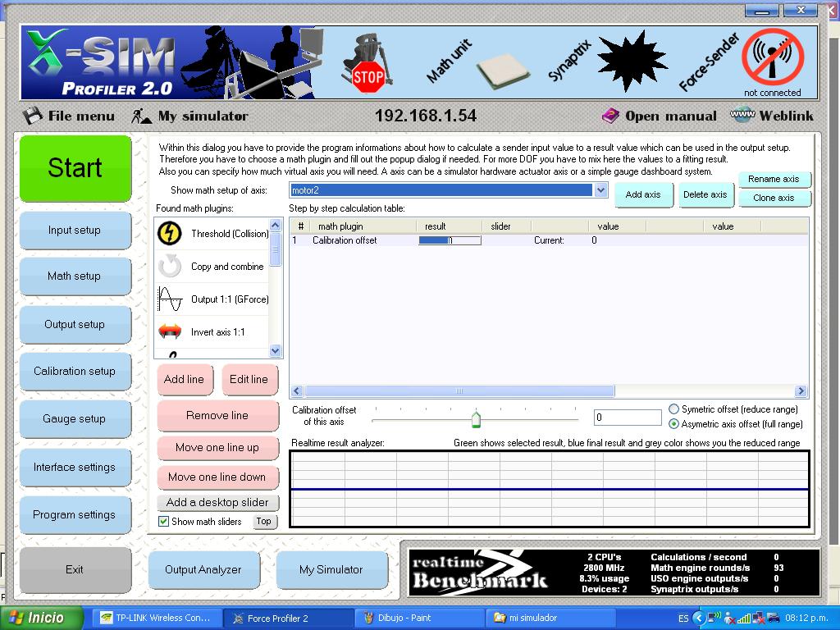Click the green Start button
This screenshot has width=840, height=630.
75,168
